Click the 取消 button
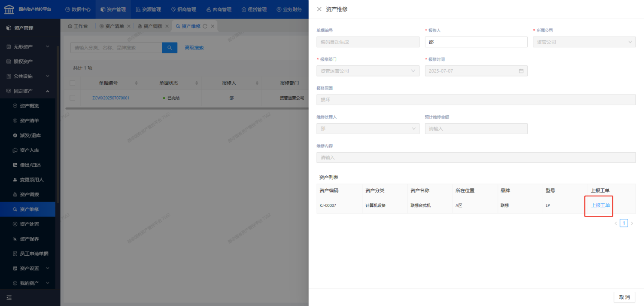The height and width of the screenshot is (306, 644). pyautogui.click(x=624, y=297)
